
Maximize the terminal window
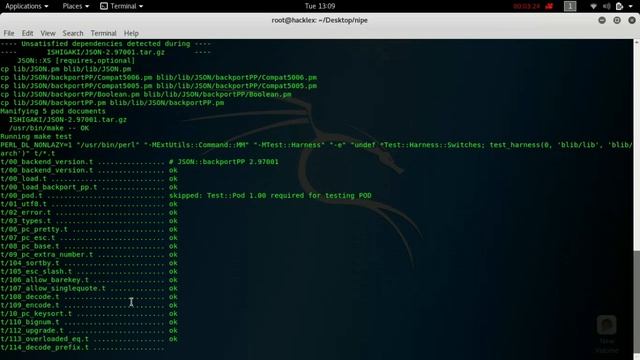(x=617, y=20)
